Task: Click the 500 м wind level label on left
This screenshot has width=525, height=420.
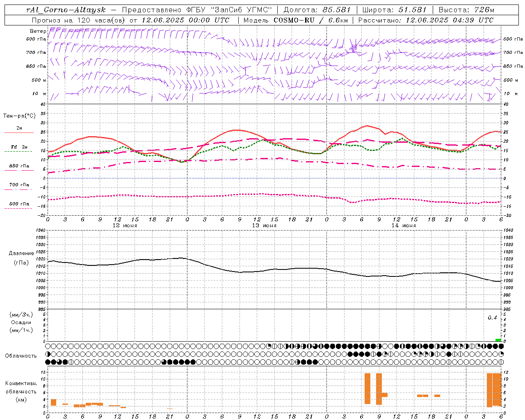Action: [39, 80]
